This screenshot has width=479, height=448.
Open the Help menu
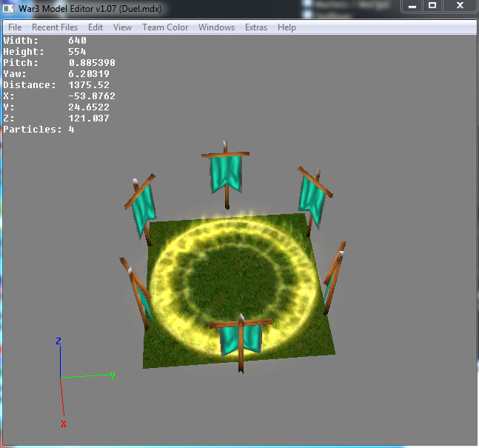click(x=287, y=27)
